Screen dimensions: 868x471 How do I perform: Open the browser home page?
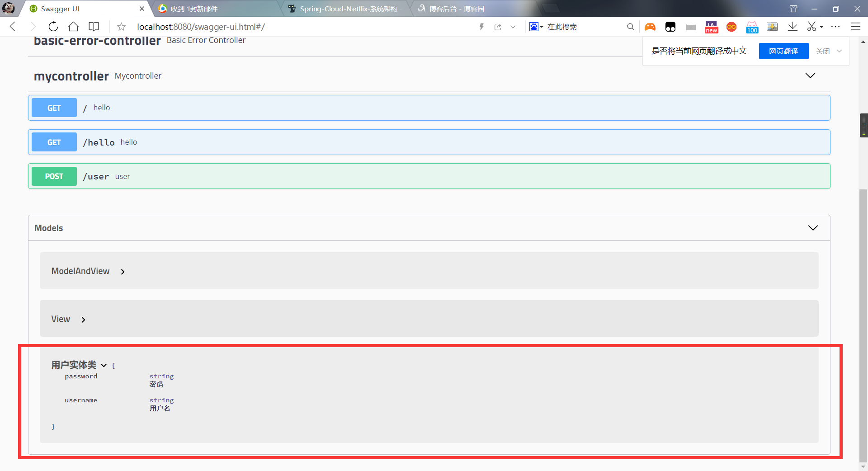click(73, 27)
